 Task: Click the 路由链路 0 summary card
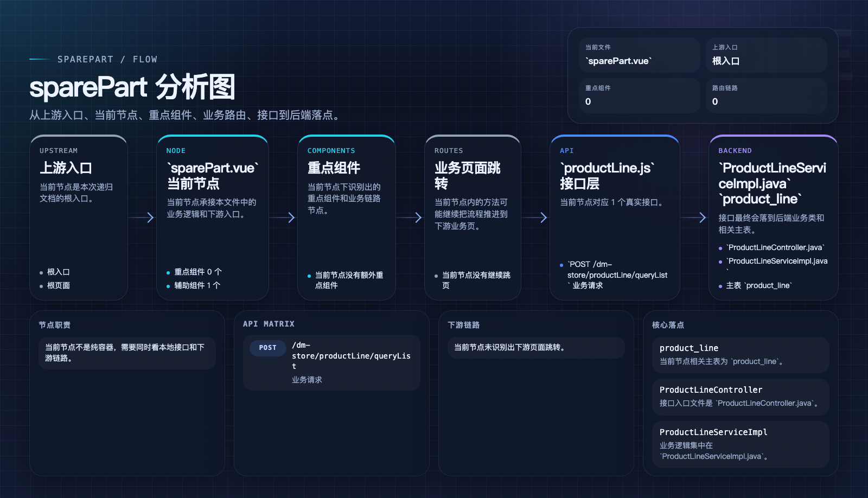coord(766,95)
